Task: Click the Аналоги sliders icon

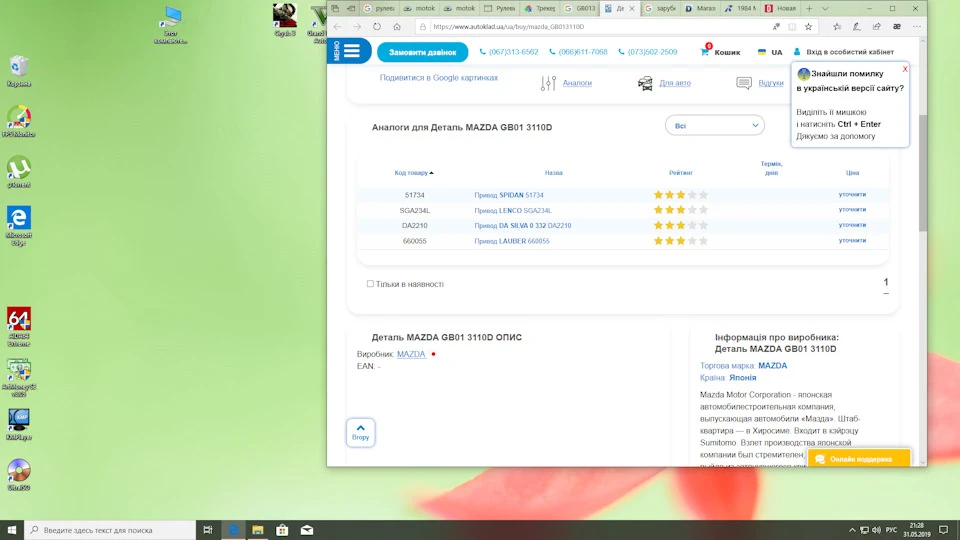Action: (x=548, y=83)
